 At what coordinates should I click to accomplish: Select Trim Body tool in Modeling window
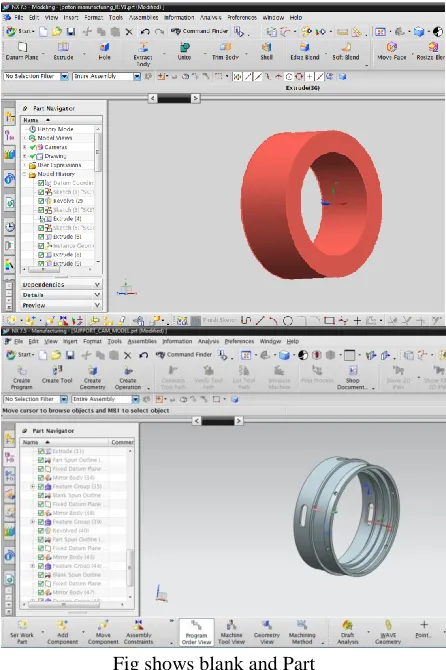[x=225, y=51]
